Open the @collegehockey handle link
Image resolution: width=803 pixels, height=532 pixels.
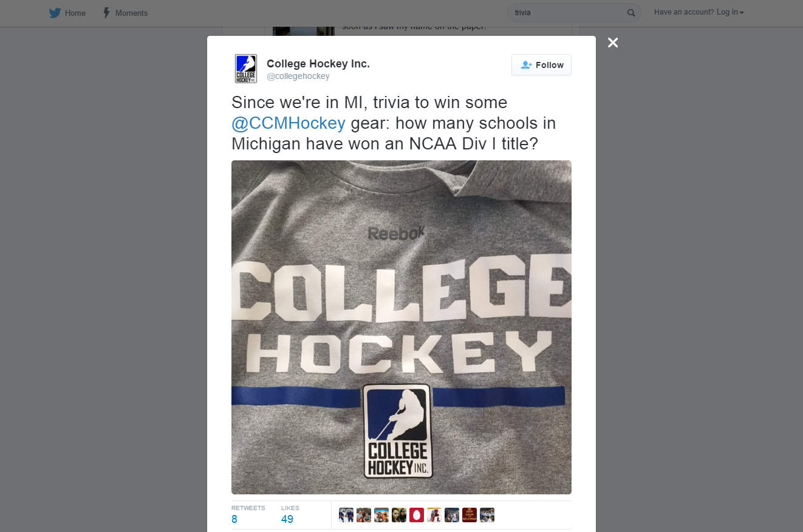click(x=298, y=77)
